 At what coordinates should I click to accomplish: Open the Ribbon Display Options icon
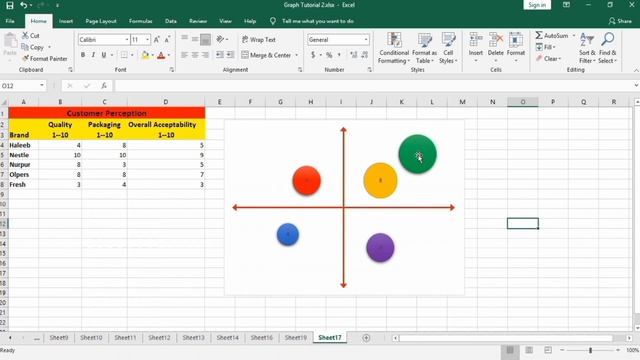pyautogui.click(x=566, y=5)
